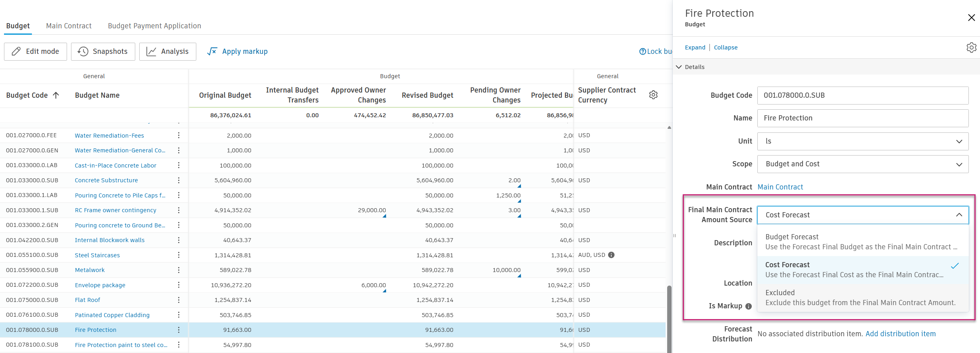Viewport: 980px width, 353px height.
Task: Click the Expand link
Action: 695,47
